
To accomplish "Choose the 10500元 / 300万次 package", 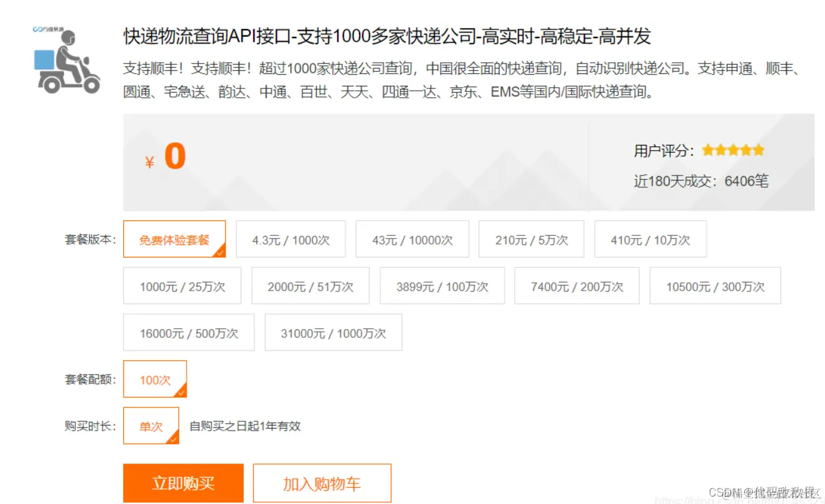I will pyautogui.click(x=715, y=286).
